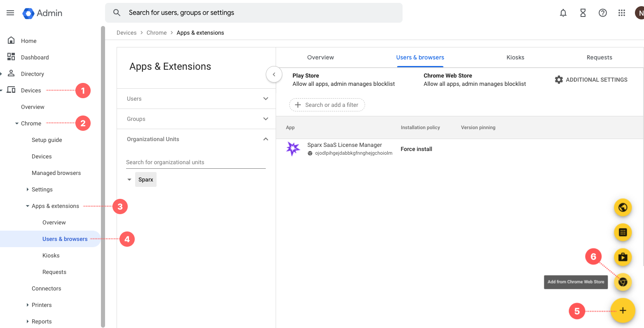Viewport: 644px width, 328px height.
Task: Click the yellow plus floating action button
Action: pos(623,310)
